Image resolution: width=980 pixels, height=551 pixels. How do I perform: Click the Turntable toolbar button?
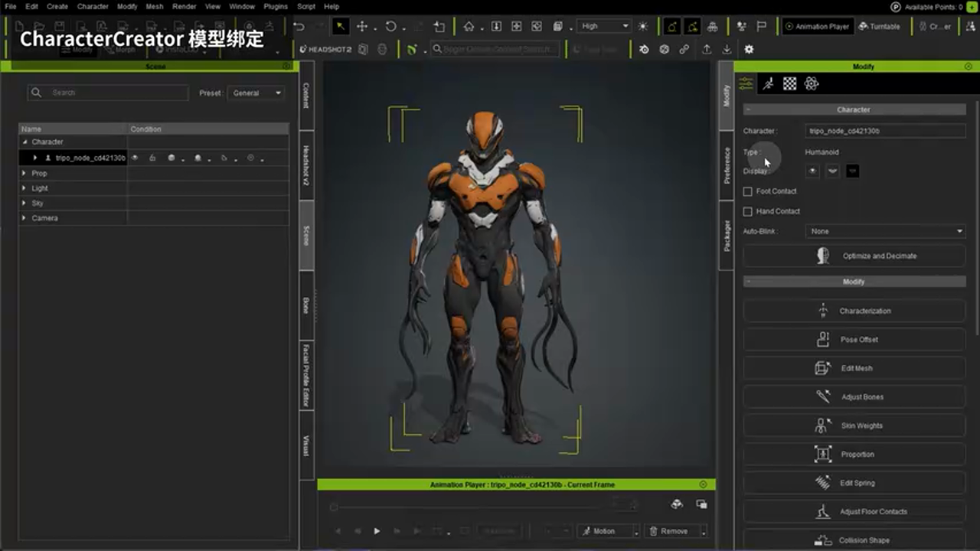[880, 27]
